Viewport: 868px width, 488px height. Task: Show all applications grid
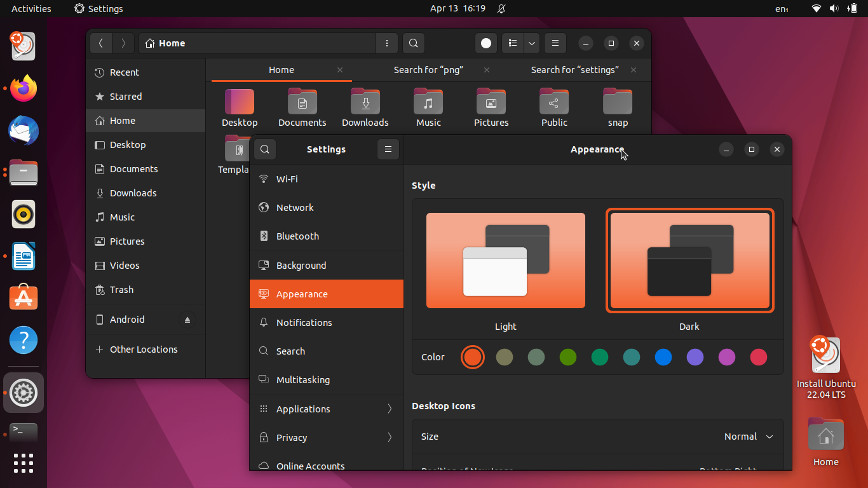click(24, 463)
